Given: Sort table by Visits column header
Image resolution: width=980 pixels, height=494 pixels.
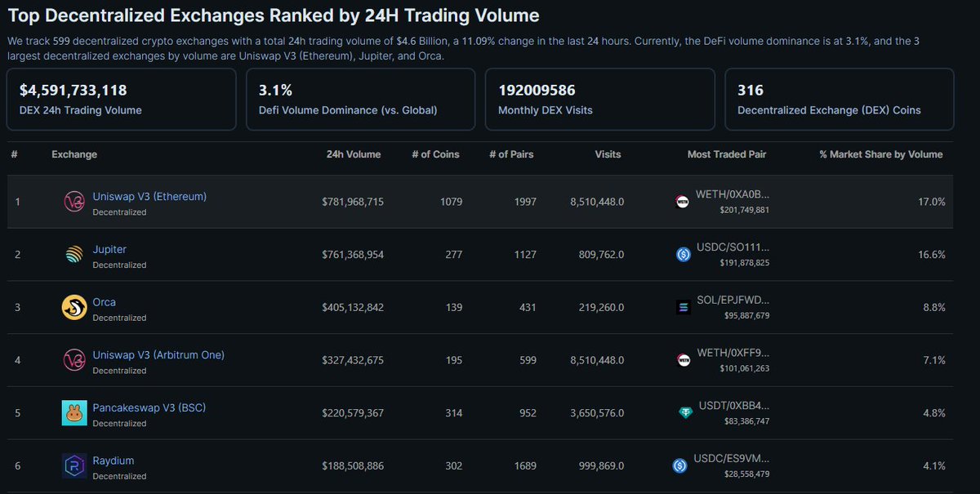Looking at the screenshot, I should click(608, 154).
